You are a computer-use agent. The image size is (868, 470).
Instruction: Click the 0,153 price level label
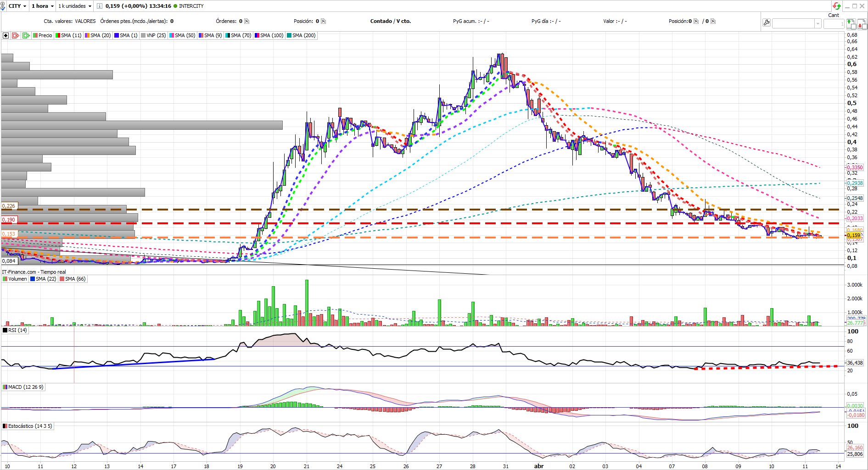(x=9, y=234)
